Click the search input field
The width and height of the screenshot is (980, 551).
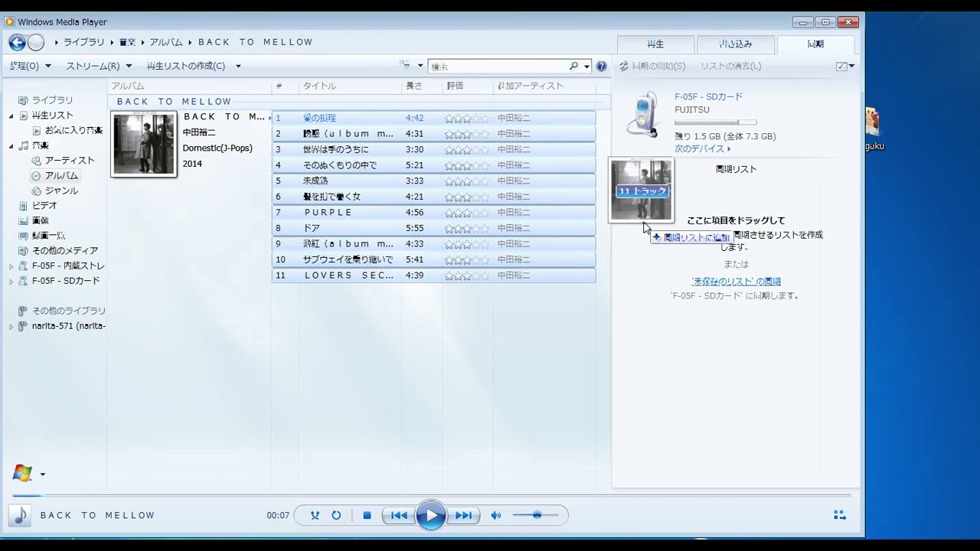(x=498, y=67)
